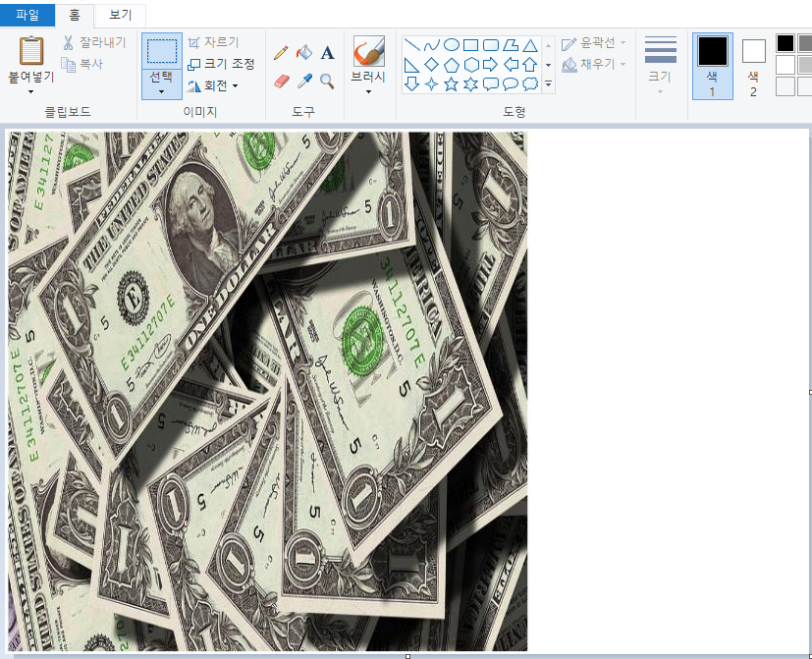Click the right-edge canvas resize handle

(x=810, y=392)
